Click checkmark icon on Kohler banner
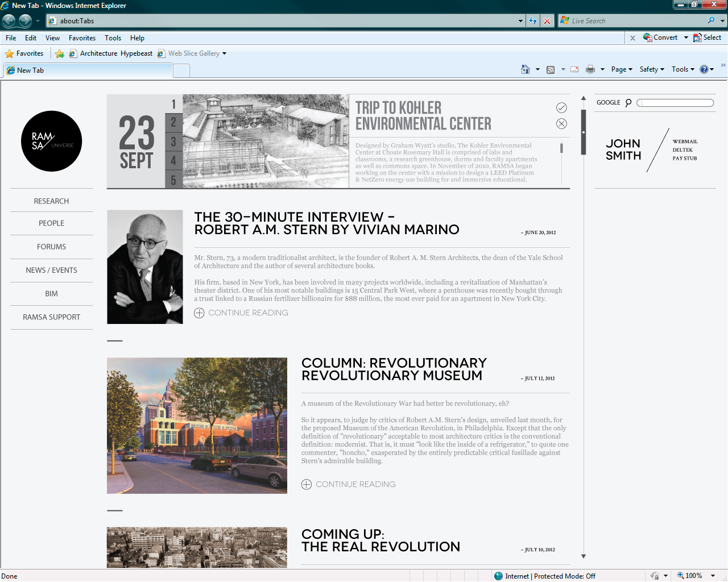The width and height of the screenshot is (728, 582). (x=561, y=107)
